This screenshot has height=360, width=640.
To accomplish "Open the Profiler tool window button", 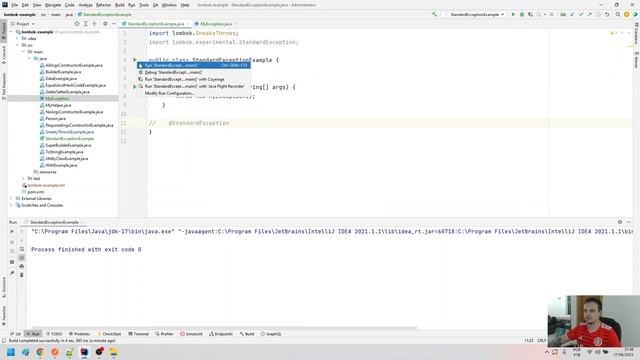I will 164,334.
